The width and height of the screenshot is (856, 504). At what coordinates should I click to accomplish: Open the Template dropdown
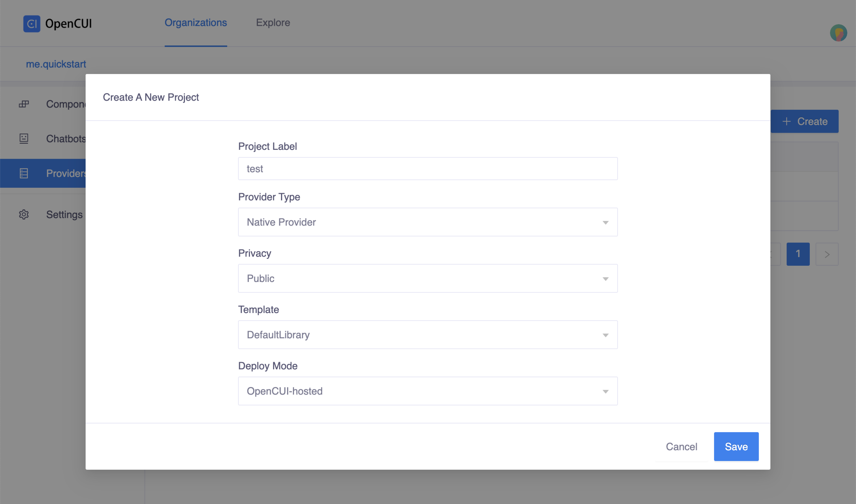click(428, 335)
